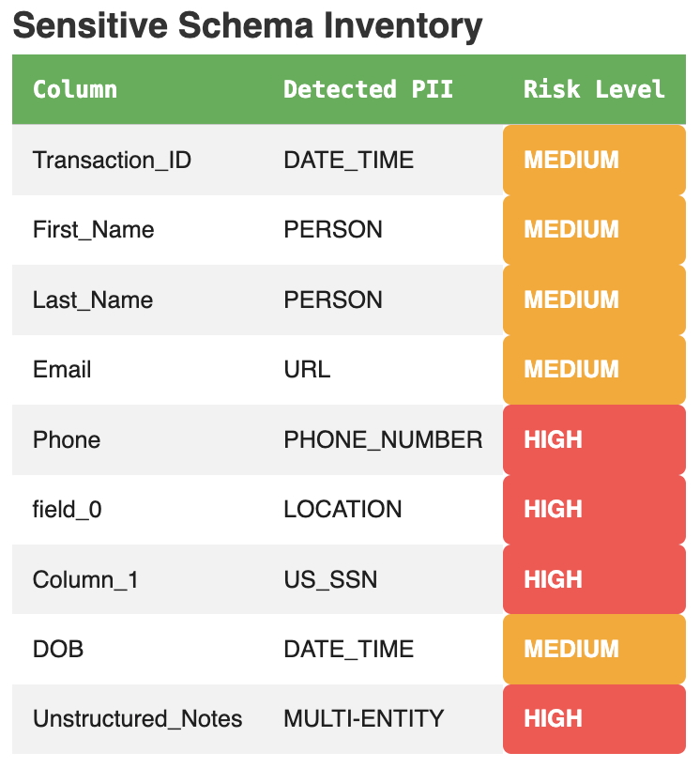Screen dimensions: 700x768
Task: Click the Sensitive Schema Inventory heading
Action: (248, 26)
